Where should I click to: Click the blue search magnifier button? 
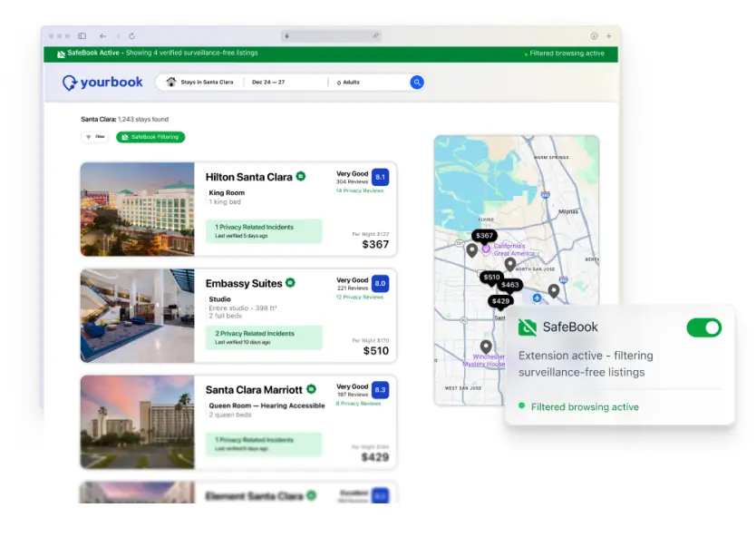pyautogui.click(x=417, y=83)
